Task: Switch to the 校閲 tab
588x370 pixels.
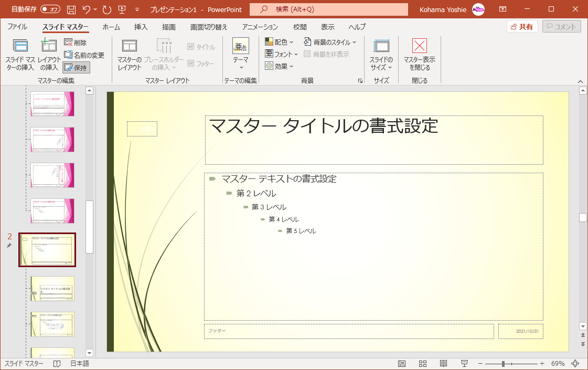Action: click(x=300, y=27)
